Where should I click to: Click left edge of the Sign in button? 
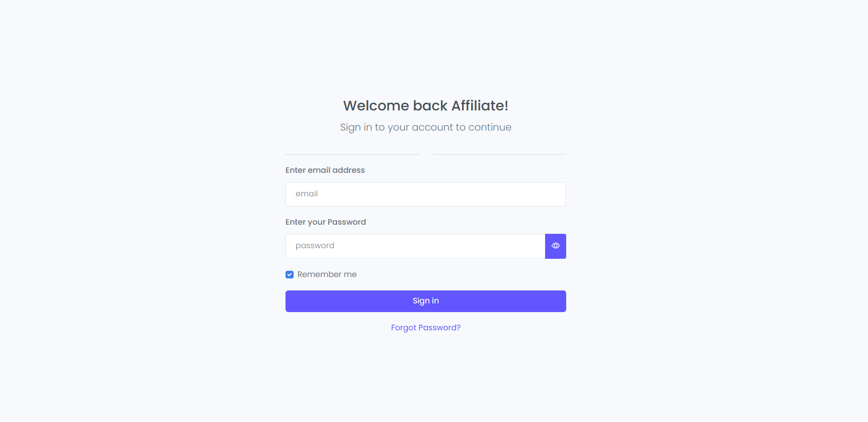(289, 301)
